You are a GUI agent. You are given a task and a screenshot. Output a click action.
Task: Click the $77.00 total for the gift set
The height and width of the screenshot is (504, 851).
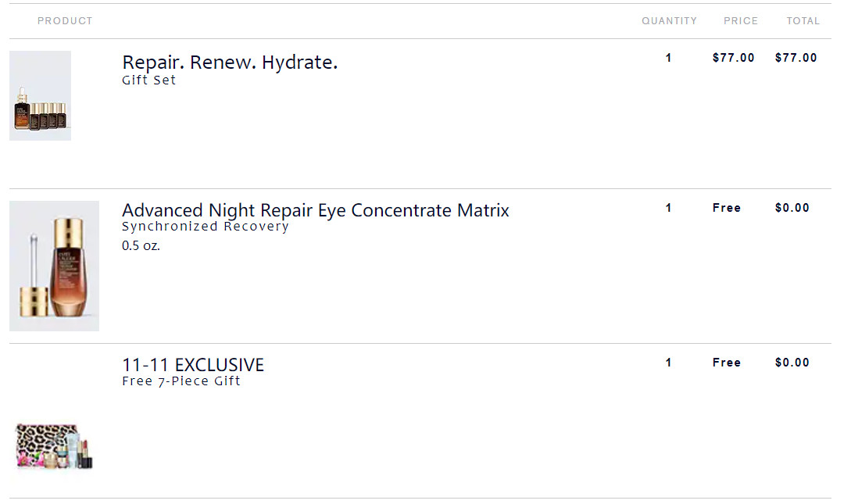coord(796,58)
